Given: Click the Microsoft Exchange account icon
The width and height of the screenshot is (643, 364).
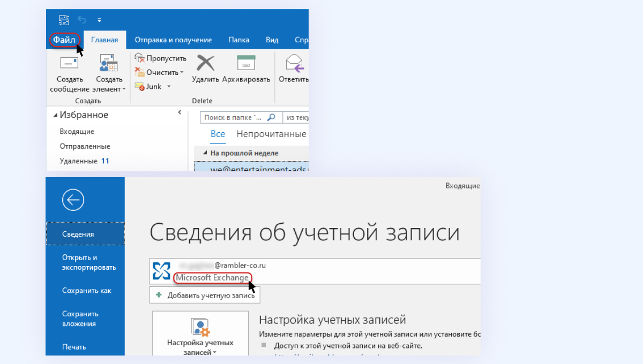Looking at the screenshot, I should tap(162, 271).
